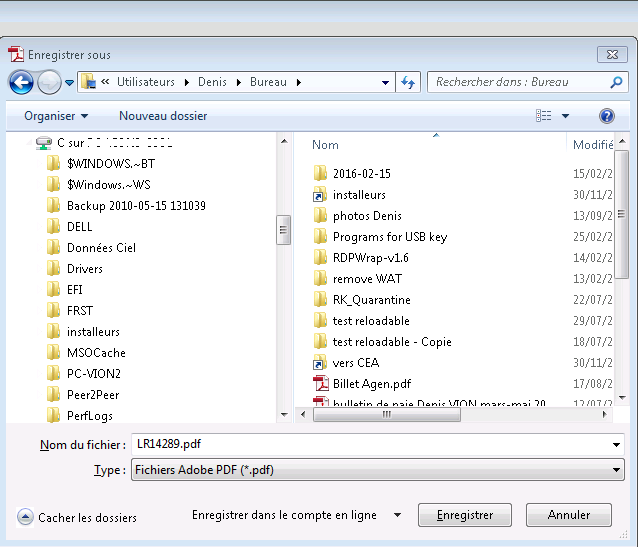The height and width of the screenshot is (547, 638).
Task: Select Denis in the address path
Action: 212,82
